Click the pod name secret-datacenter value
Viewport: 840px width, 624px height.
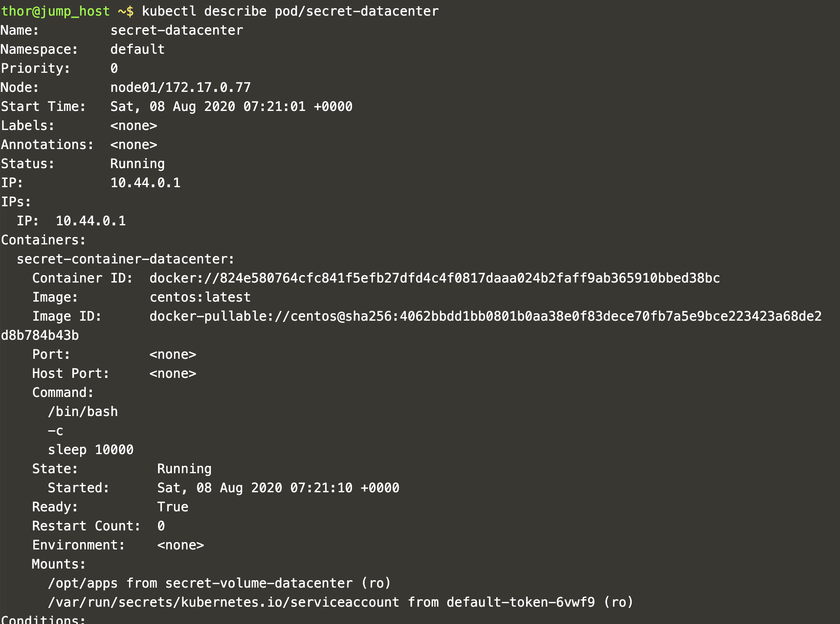[177, 30]
